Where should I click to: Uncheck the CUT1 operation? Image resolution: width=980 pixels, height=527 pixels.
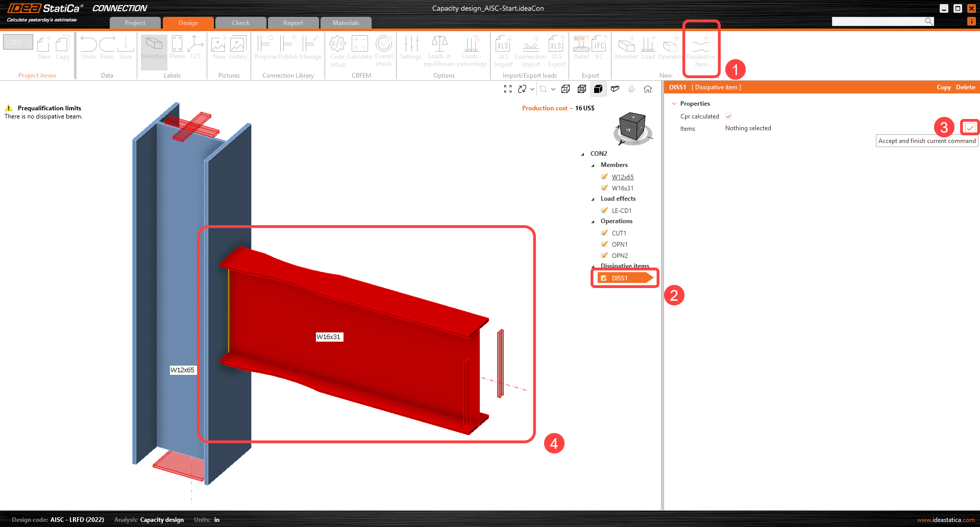pyautogui.click(x=604, y=233)
